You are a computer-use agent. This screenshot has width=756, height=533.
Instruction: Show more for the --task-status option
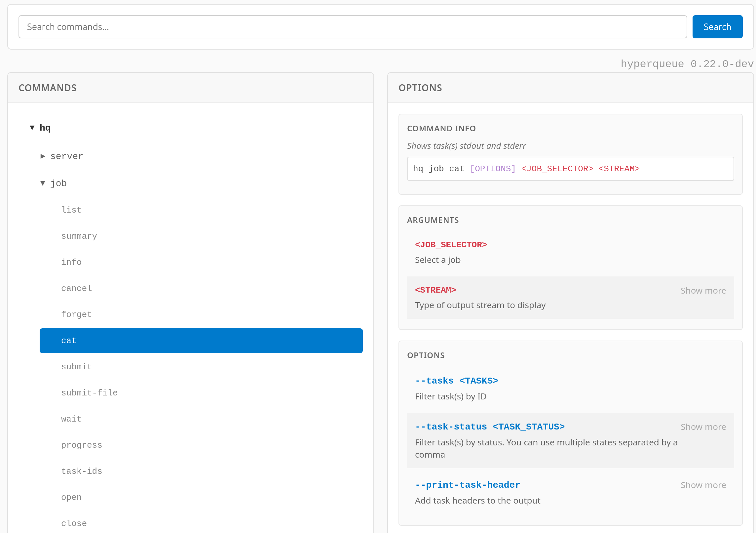point(703,427)
